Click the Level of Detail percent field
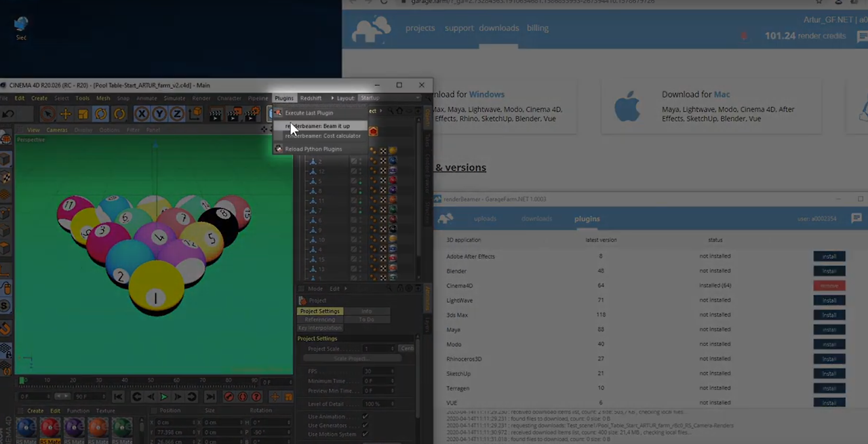This screenshot has width=868, height=444. click(377, 404)
